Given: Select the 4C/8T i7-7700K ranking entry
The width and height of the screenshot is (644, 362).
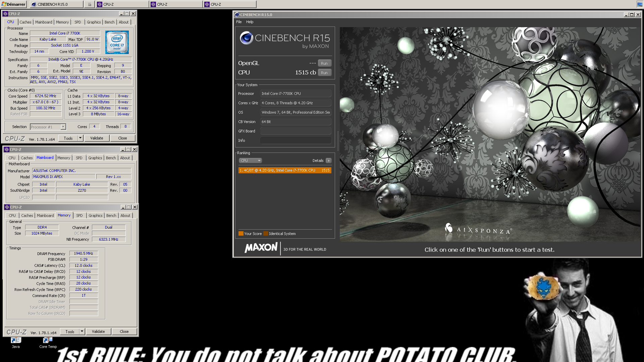Looking at the screenshot, I should coord(285,170).
